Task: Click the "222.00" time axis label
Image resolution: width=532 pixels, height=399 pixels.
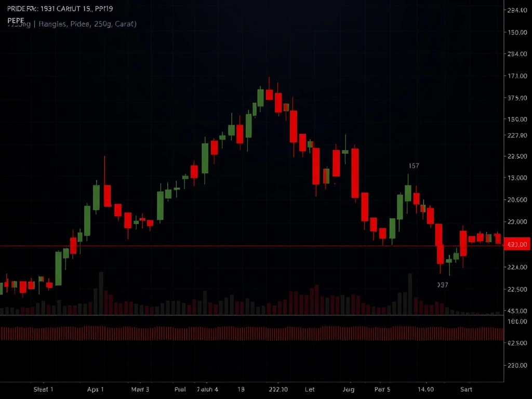Action: (x=278, y=389)
